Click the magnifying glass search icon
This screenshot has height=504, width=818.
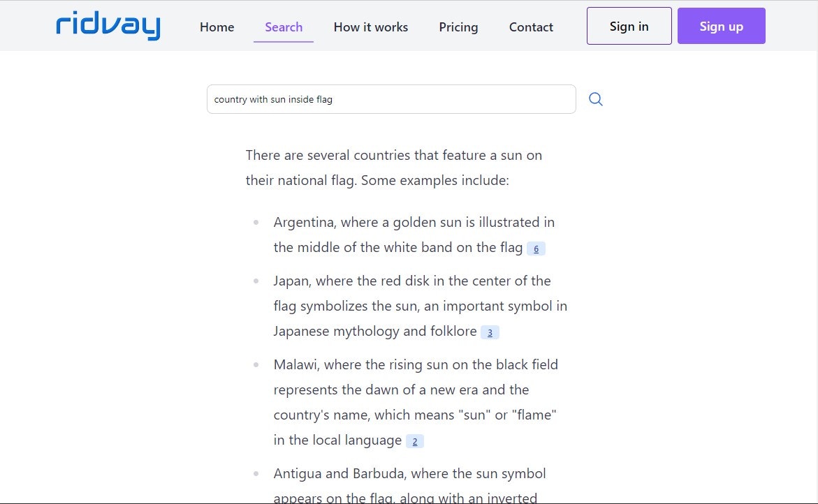[595, 99]
